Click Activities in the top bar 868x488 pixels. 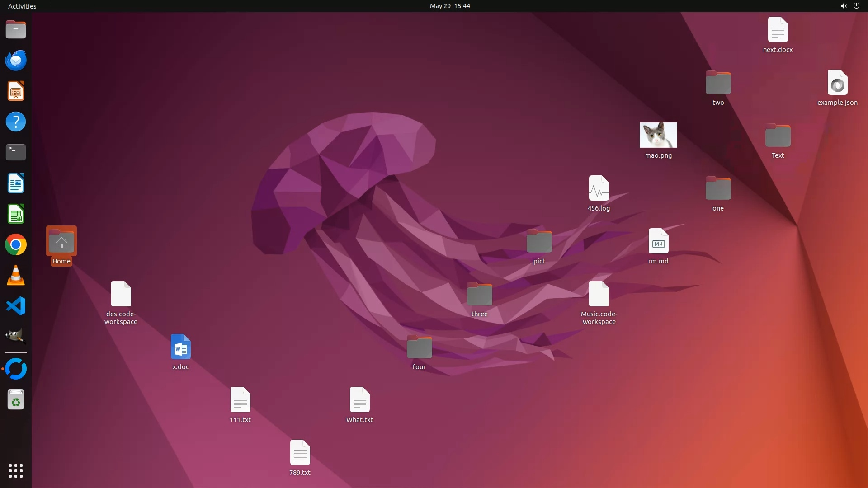[x=22, y=6]
